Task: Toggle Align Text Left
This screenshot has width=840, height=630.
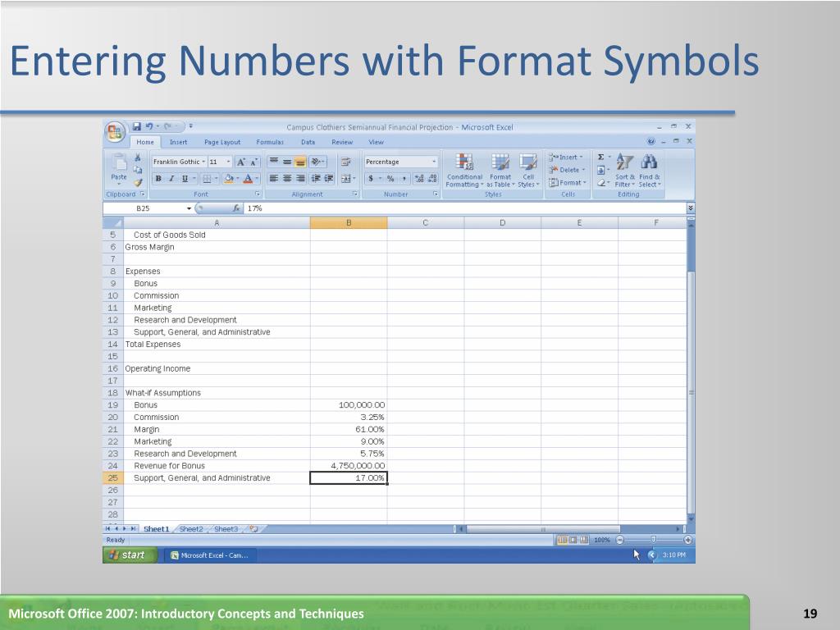Action: tap(274, 178)
